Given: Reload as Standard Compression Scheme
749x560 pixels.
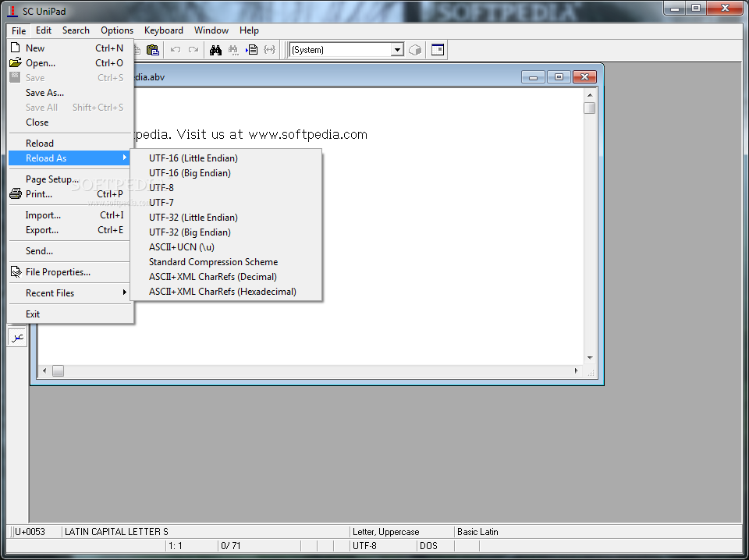Looking at the screenshot, I should coord(226,261).
